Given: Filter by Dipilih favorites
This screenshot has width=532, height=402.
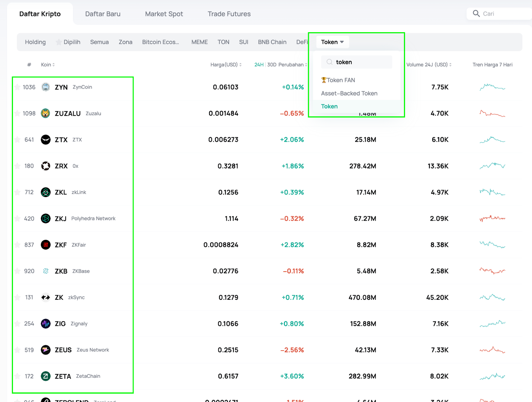Looking at the screenshot, I should [68, 42].
